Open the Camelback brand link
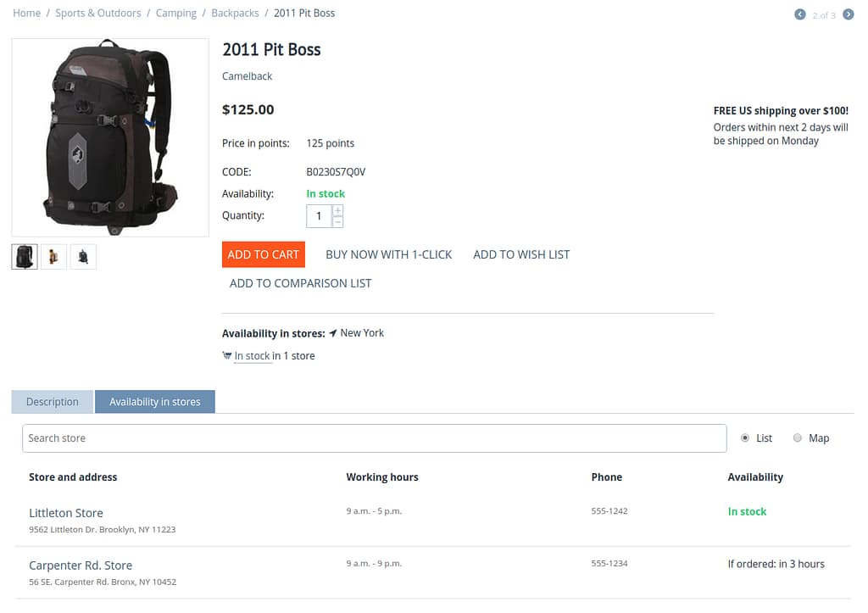The width and height of the screenshot is (868, 613). [247, 75]
